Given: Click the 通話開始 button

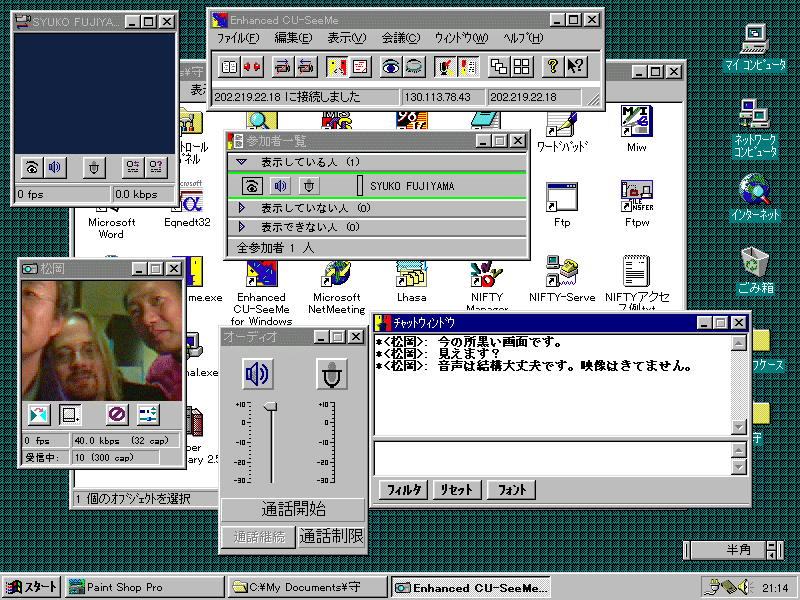Looking at the screenshot, I should click(x=293, y=509).
